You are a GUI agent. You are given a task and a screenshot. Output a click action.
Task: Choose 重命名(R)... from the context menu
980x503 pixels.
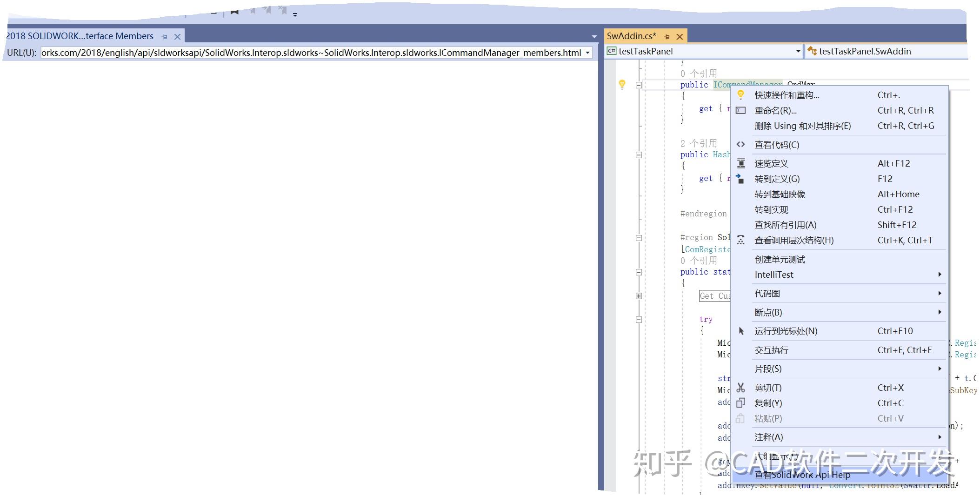pyautogui.click(x=840, y=110)
